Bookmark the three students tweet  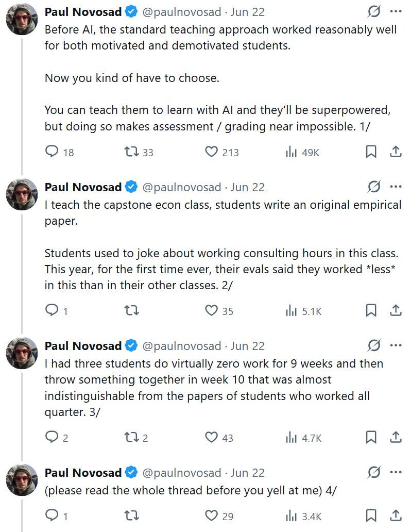click(x=371, y=437)
